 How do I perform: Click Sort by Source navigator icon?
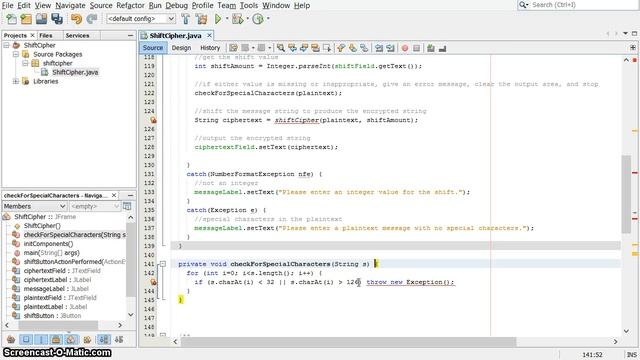click(x=119, y=340)
